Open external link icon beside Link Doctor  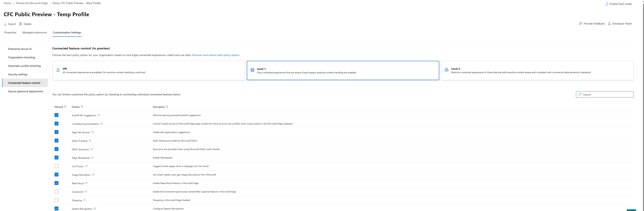point(86,166)
